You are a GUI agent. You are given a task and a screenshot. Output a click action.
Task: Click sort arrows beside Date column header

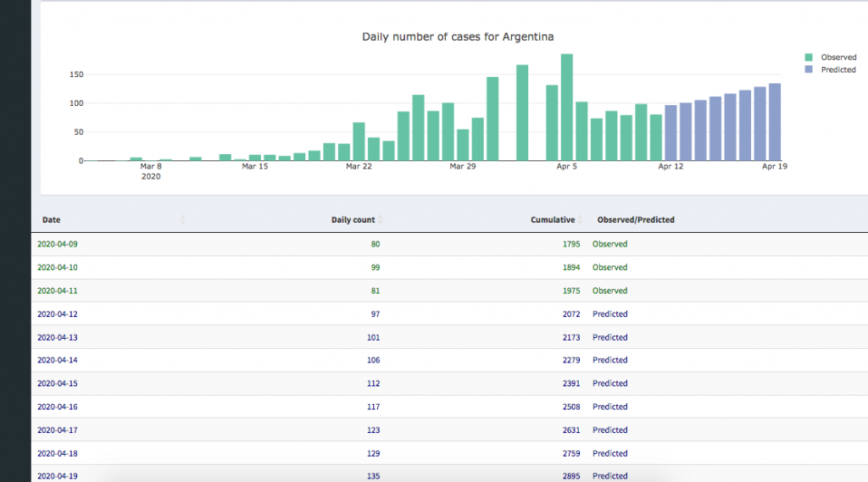tap(182, 220)
